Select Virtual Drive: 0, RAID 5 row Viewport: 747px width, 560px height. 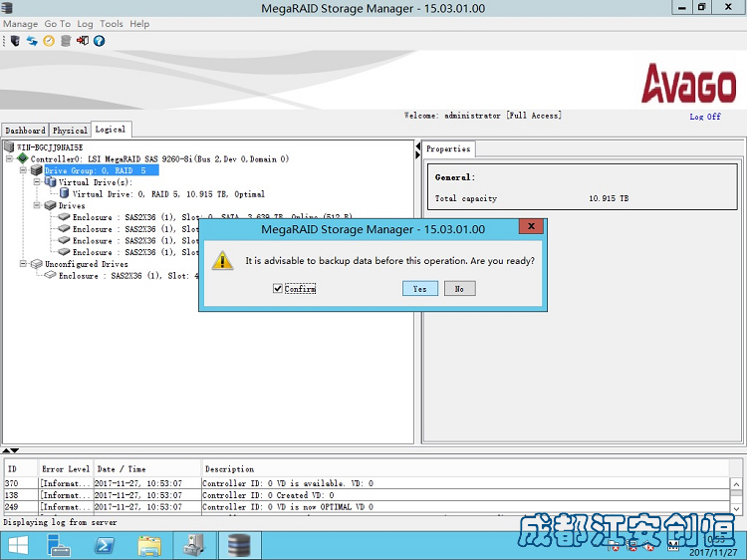[x=168, y=194]
